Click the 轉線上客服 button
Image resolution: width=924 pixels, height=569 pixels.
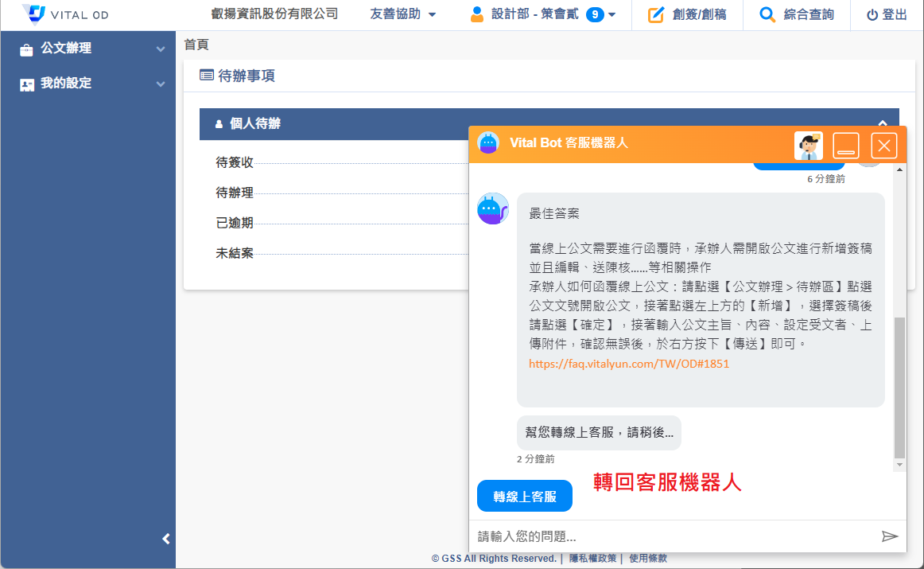(524, 497)
